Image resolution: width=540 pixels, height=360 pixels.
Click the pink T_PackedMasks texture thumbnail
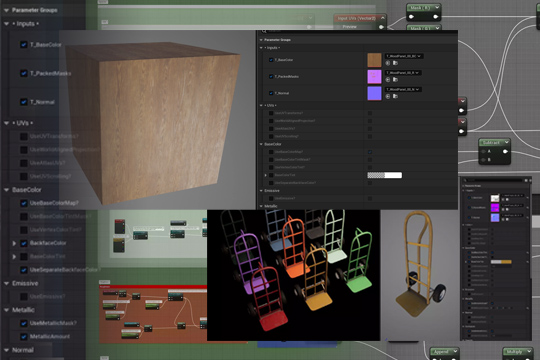[374, 76]
